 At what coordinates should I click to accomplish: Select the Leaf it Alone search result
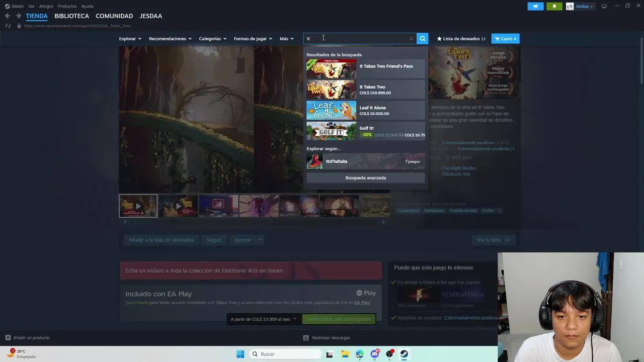tap(366, 110)
